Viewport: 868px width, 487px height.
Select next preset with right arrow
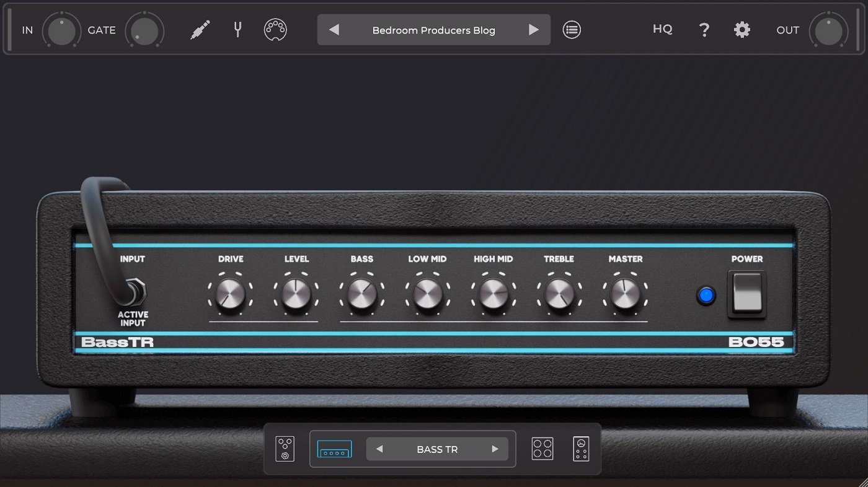pos(533,30)
